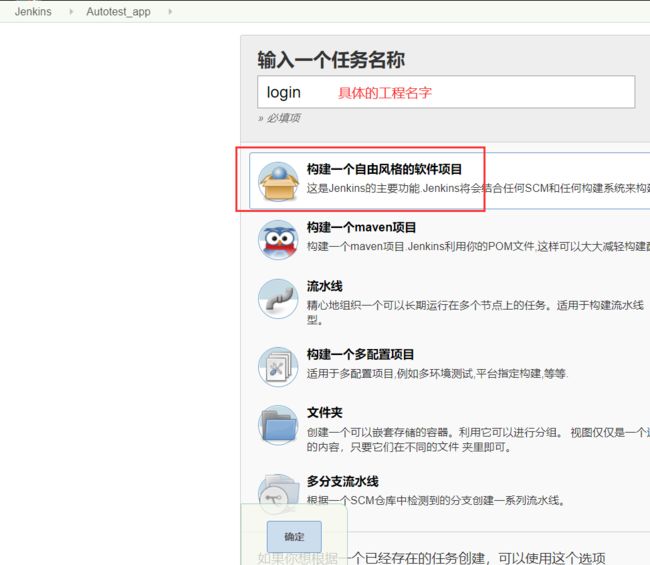The height and width of the screenshot is (565, 650).
Task: Click the multibranch SCM description text
Action: tap(436, 500)
